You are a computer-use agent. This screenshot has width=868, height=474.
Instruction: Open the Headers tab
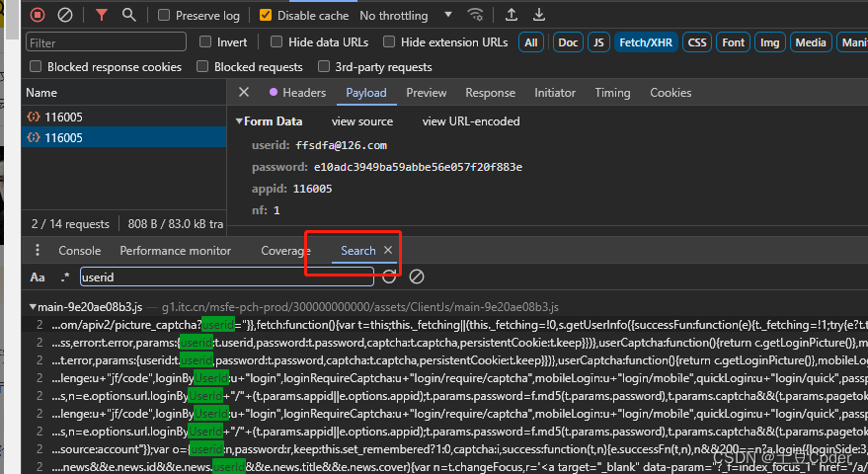pyautogui.click(x=298, y=93)
